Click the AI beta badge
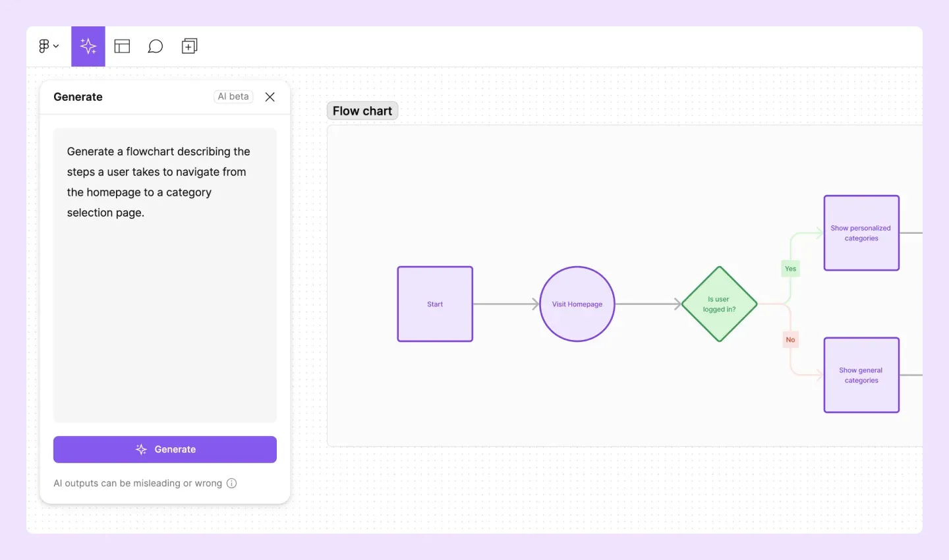The image size is (949, 560). (233, 96)
